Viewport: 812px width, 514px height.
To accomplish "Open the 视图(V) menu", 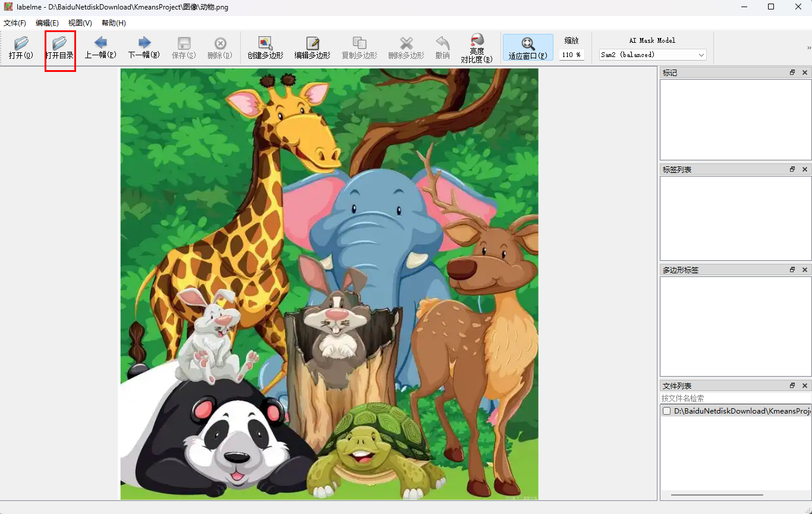I will click(80, 23).
